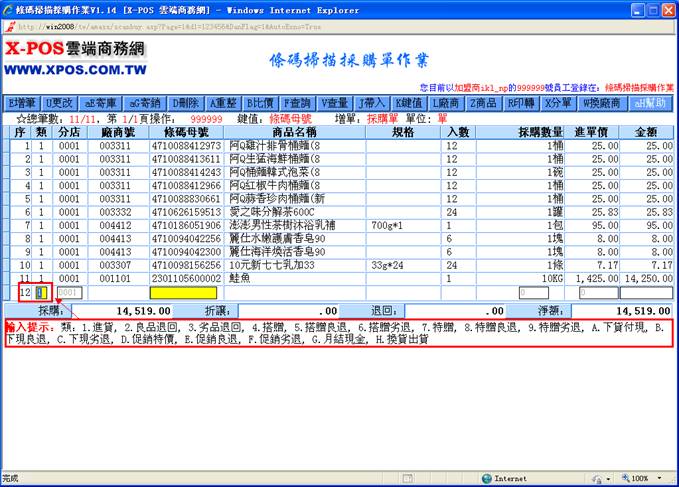Click barcode 4710088412973 in first row

tap(186, 147)
